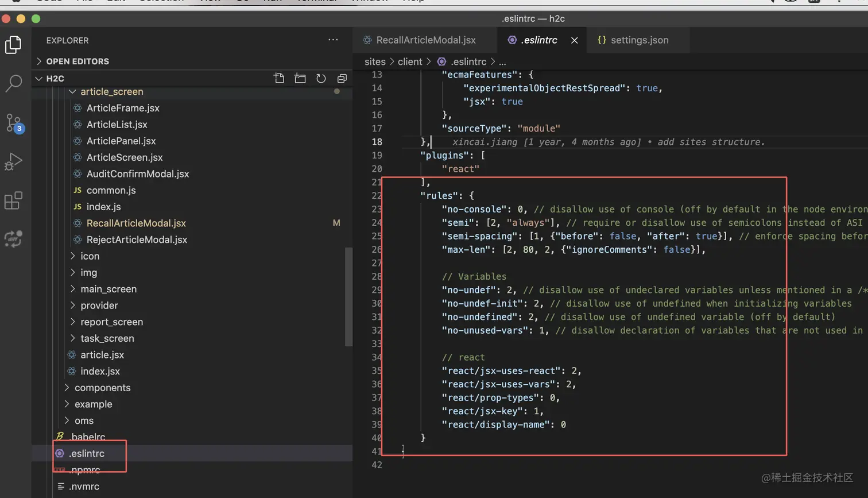Expand the OPEN EDITORS section
The width and height of the screenshot is (868, 498).
(192, 61)
